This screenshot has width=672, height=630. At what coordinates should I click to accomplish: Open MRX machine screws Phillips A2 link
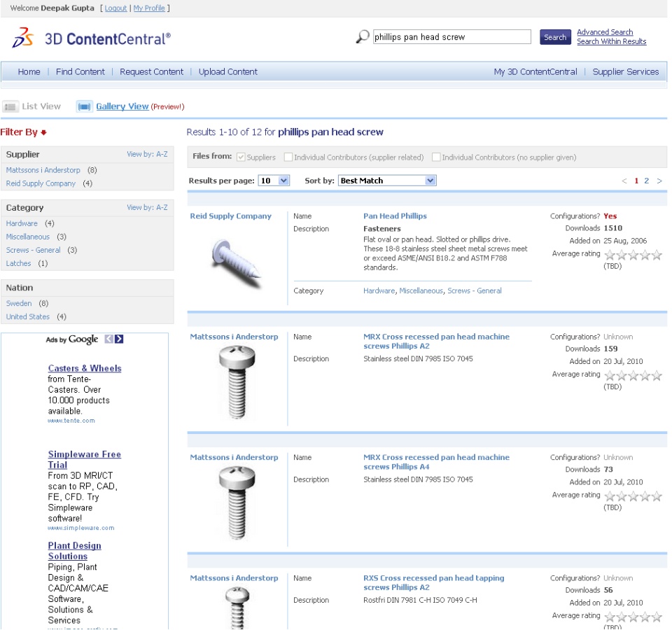[436, 342]
